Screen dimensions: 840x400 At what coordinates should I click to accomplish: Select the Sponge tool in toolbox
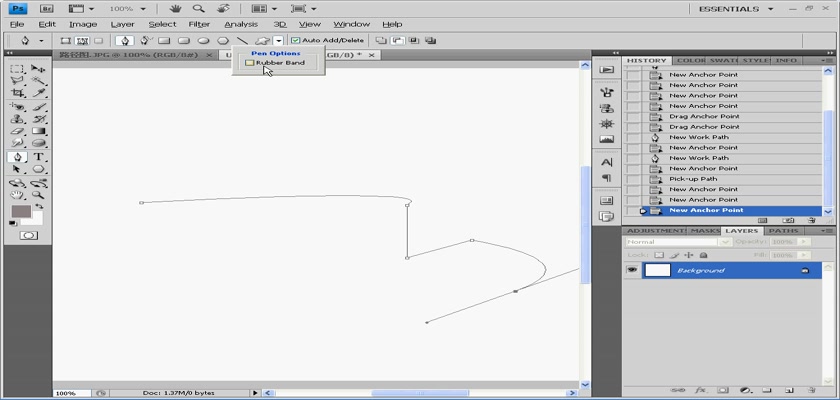coord(38,143)
